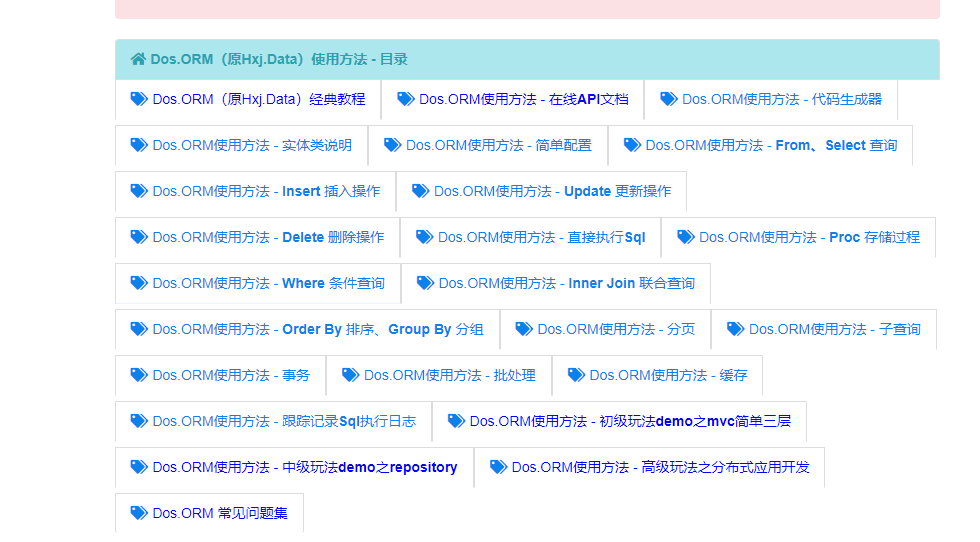The image size is (980, 542).
Task: Click tag icon beside Proc 存储过程 link
Action: tap(686, 237)
